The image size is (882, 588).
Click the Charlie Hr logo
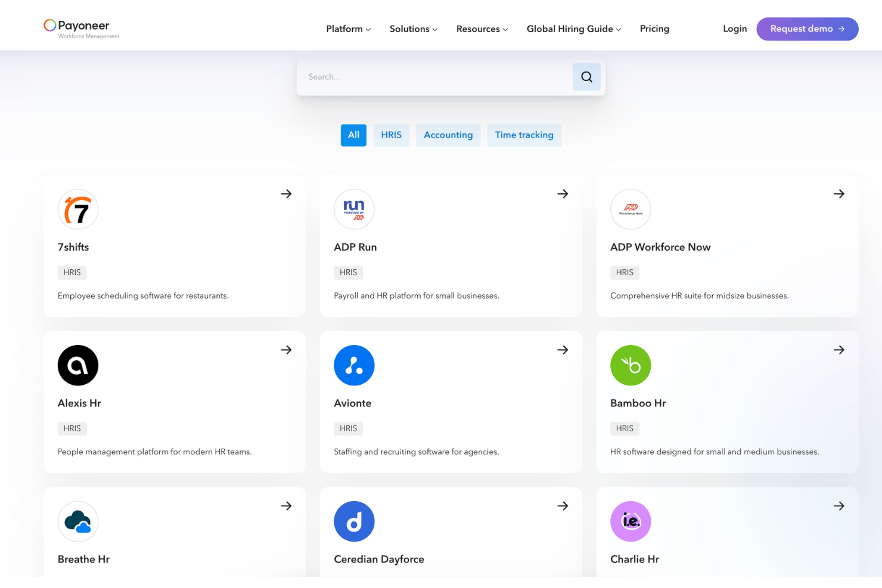pyautogui.click(x=631, y=521)
